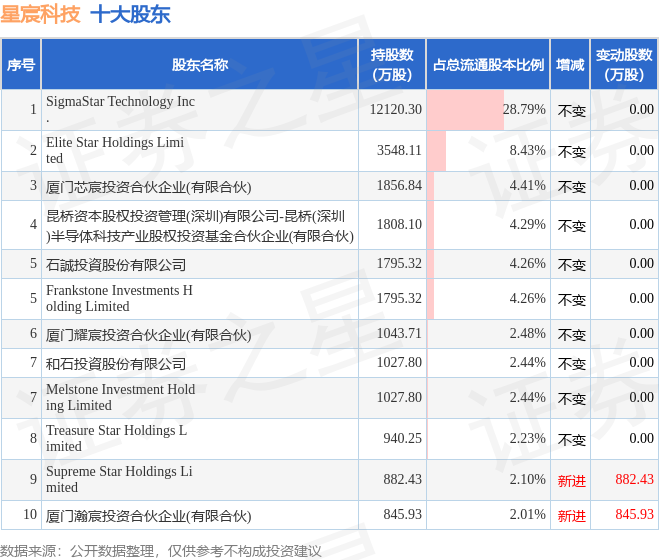Select 厦门芯宸投资合伙企业(有限合伙) shareholder name
The width and height of the screenshot is (659, 560).
click(x=148, y=186)
